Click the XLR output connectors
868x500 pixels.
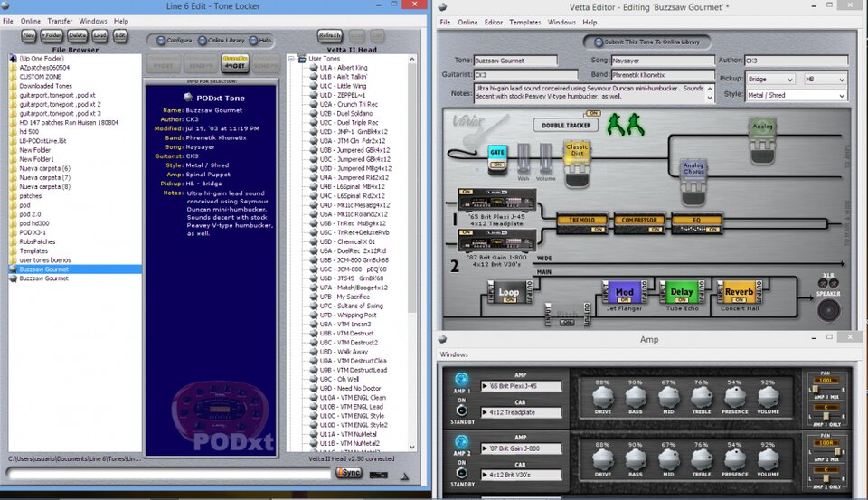[x=828, y=282]
